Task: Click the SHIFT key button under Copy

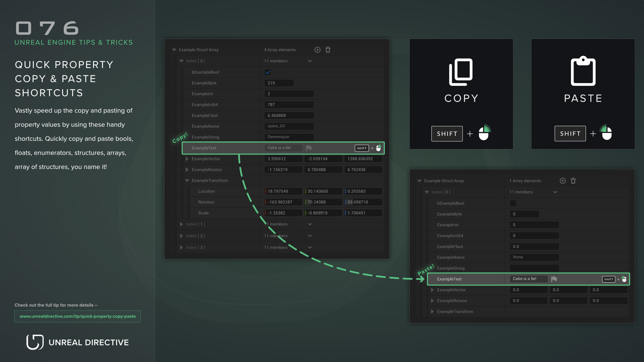Action: point(447,134)
